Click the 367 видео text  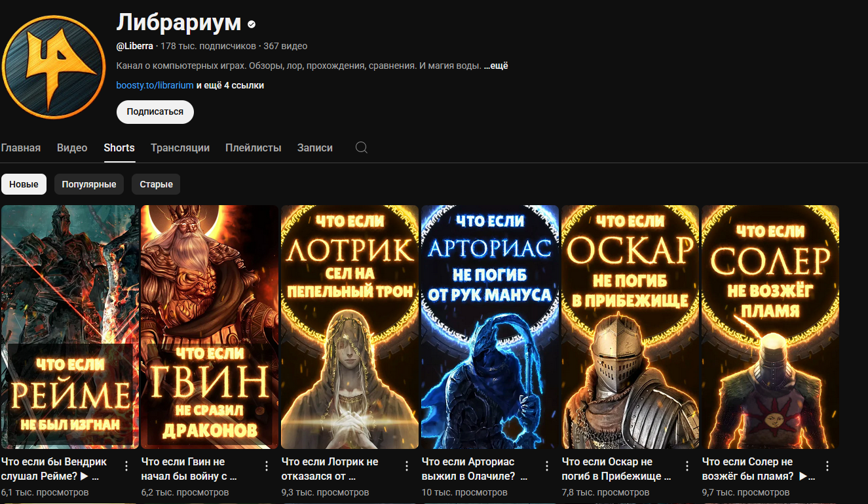[285, 46]
